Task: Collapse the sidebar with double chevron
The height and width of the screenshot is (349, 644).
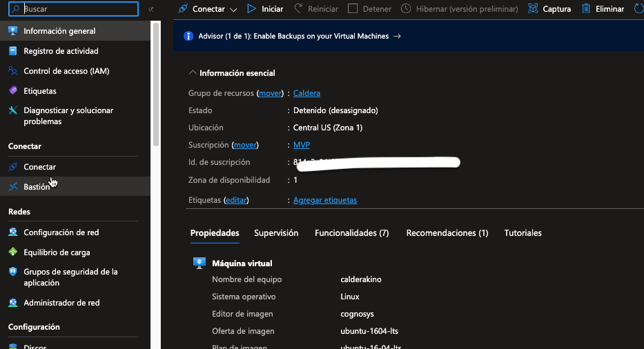Action: point(151,9)
